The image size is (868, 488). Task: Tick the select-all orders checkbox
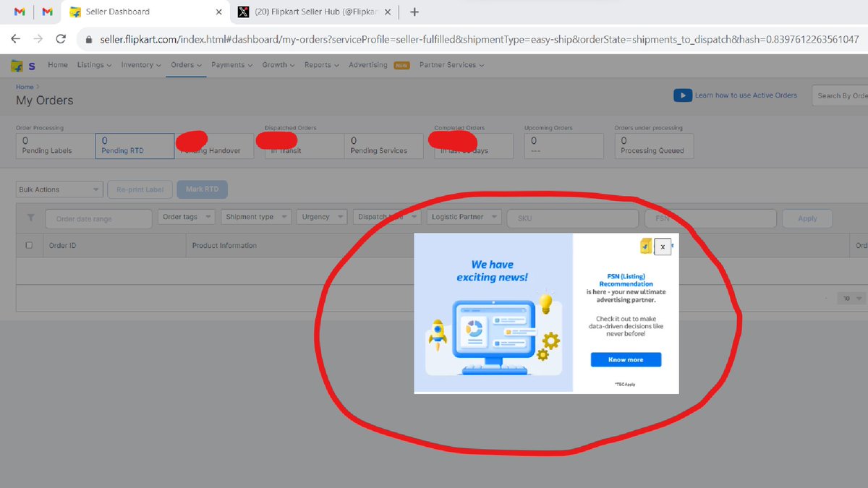pyautogui.click(x=29, y=245)
